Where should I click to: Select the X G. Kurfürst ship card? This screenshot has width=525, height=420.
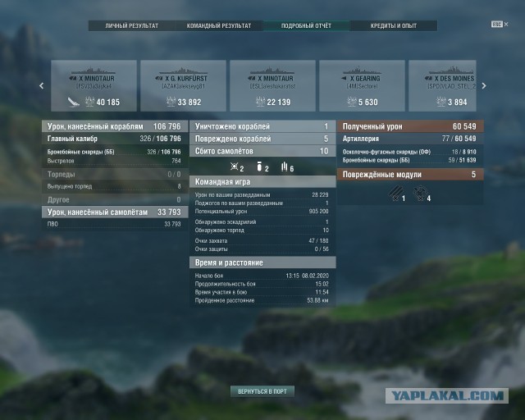183,86
